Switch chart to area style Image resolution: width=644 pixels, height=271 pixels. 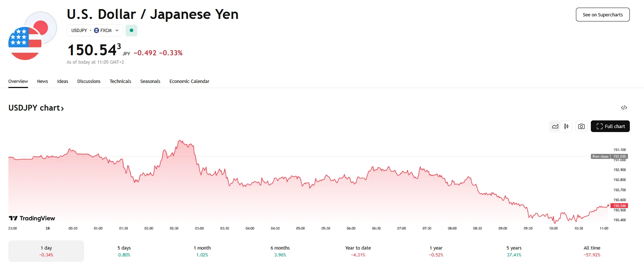(555, 126)
